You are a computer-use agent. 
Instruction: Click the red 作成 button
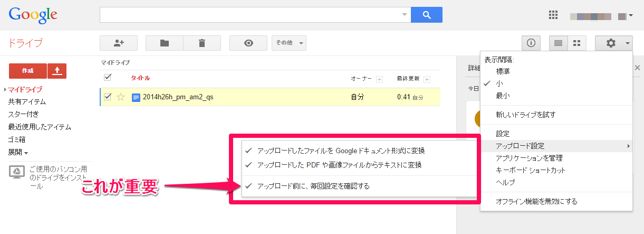(x=28, y=71)
